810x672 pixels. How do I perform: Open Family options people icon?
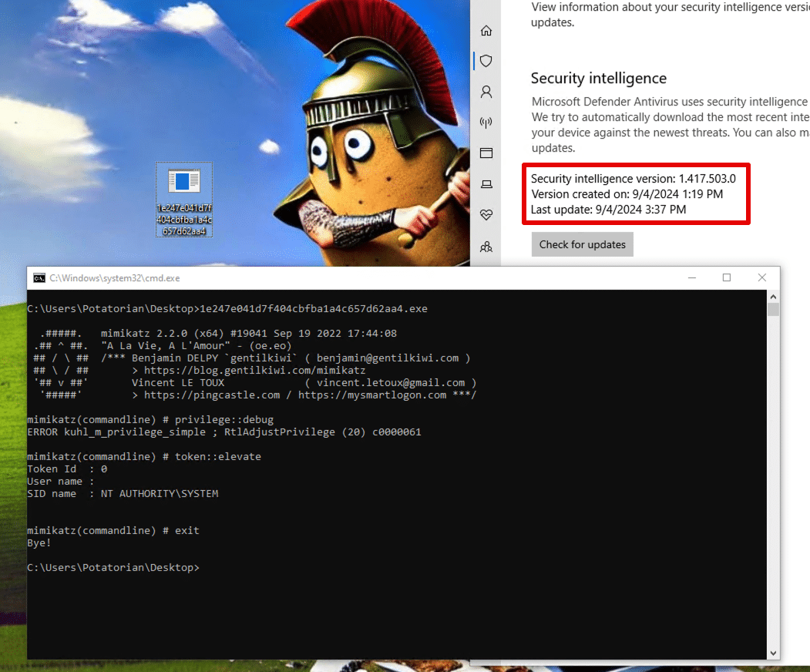click(x=486, y=247)
